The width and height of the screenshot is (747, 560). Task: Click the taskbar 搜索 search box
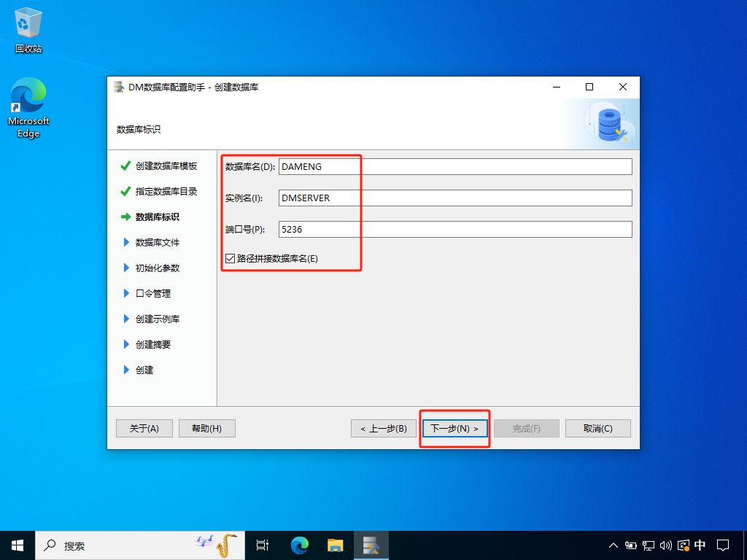click(140, 545)
